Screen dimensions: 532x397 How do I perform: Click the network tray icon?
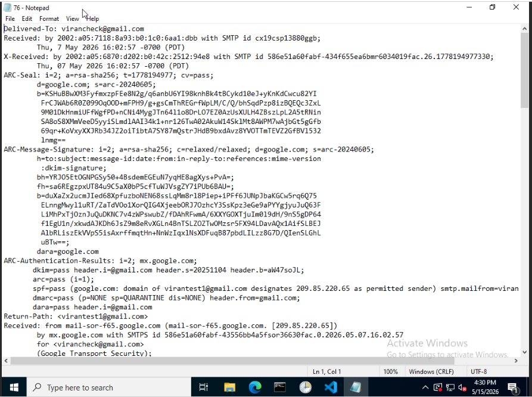pyautogui.click(x=450, y=387)
